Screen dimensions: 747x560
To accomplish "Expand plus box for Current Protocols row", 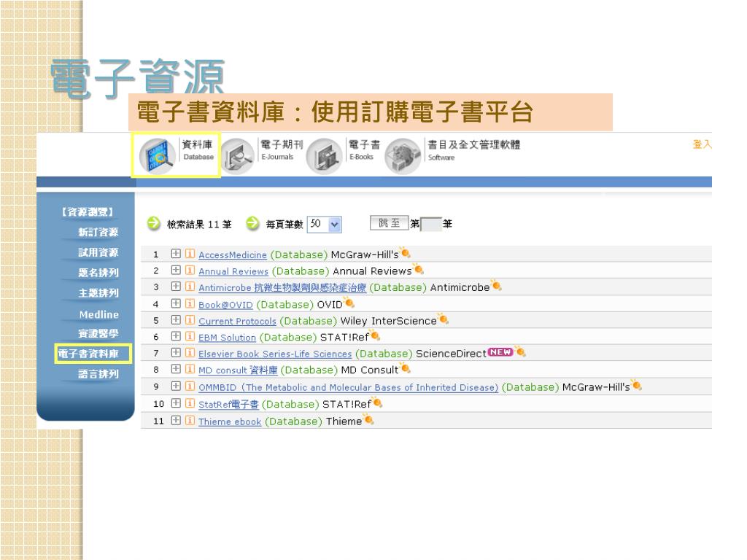I will point(176,319).
